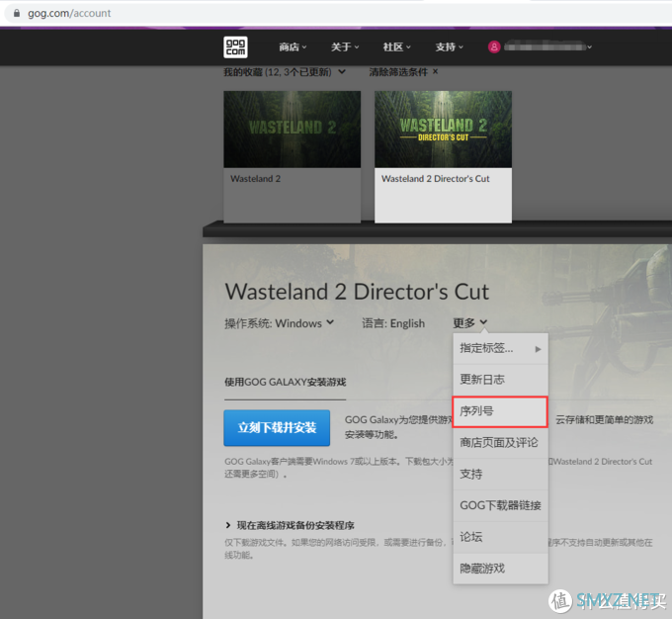Image resolution: width=672 pixels, height=619 pixels.
Task: Click the 语言 English language selector
Action: point(393,323)
